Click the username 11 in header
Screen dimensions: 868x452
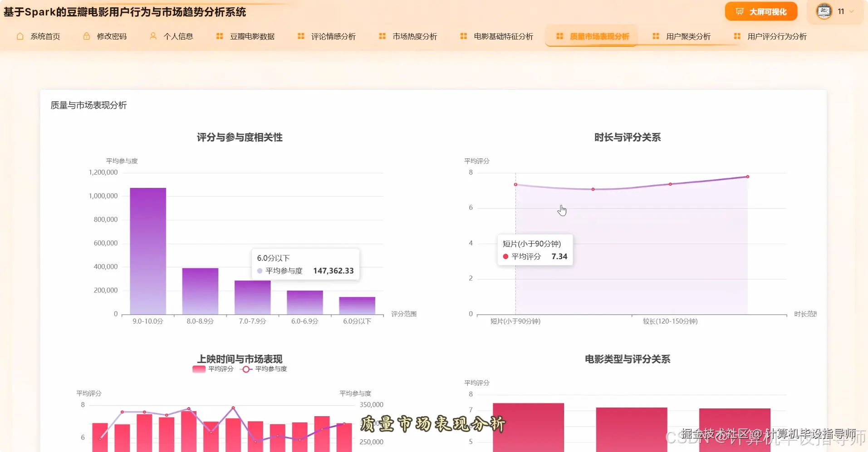pos(841,11)
